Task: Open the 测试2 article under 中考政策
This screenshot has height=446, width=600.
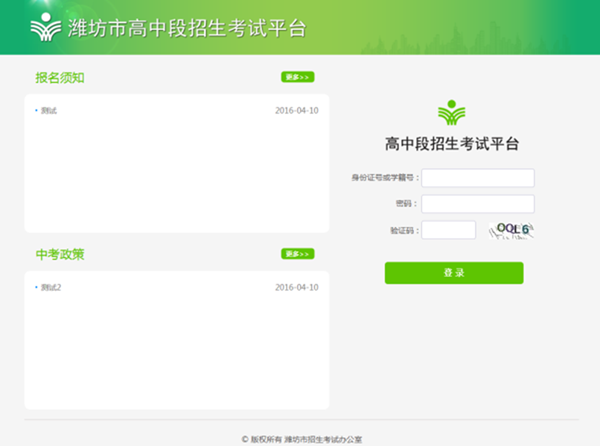Action: coord(51,288)
